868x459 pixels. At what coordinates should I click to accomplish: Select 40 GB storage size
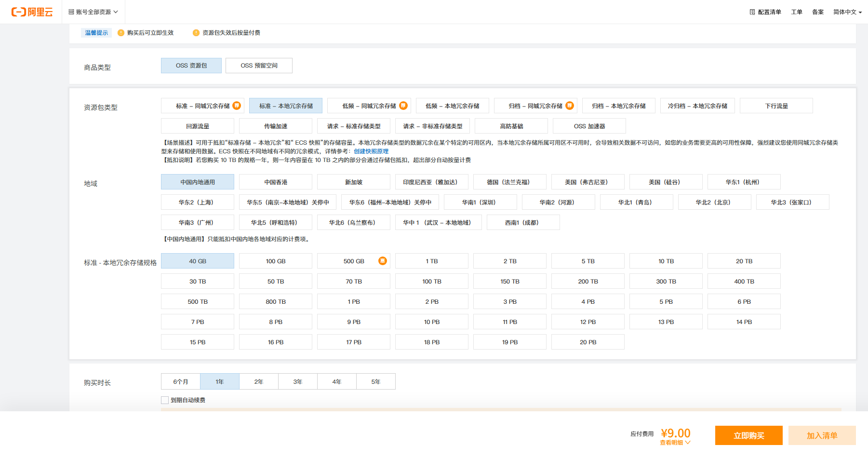tap(198, 261)
